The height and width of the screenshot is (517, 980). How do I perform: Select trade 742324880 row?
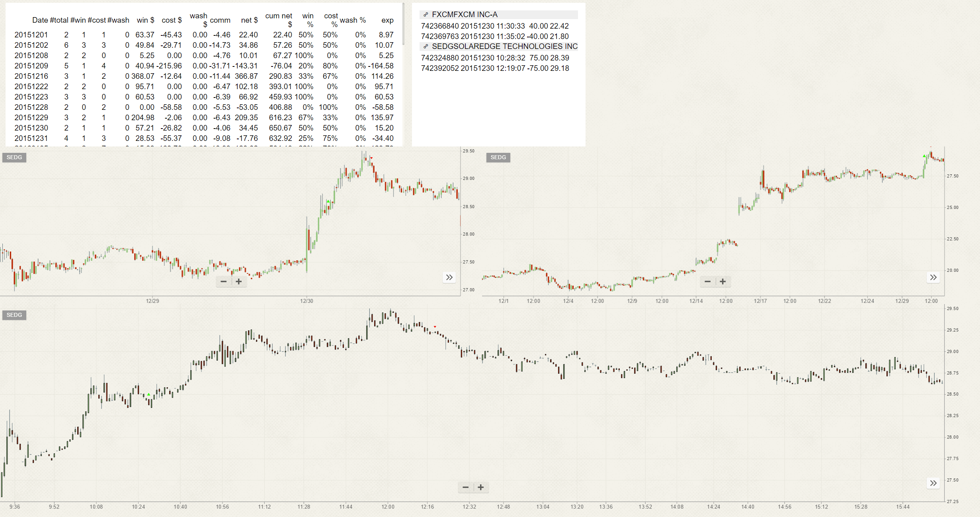point(495,58)
